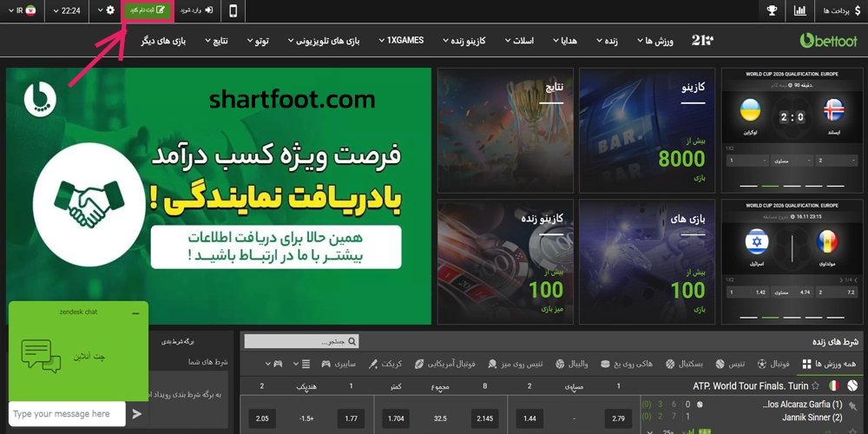Select the ice hockey puck icon tab

point(605,364)
